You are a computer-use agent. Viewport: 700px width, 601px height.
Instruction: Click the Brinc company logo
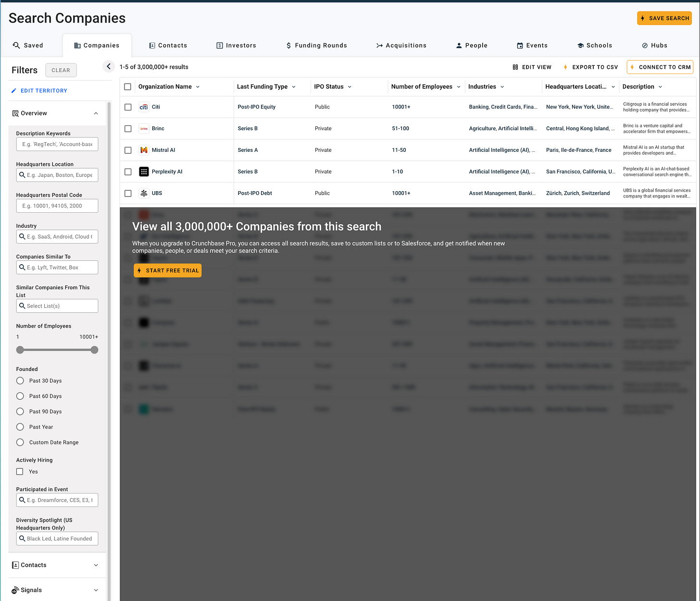click(x=144, y=129)
